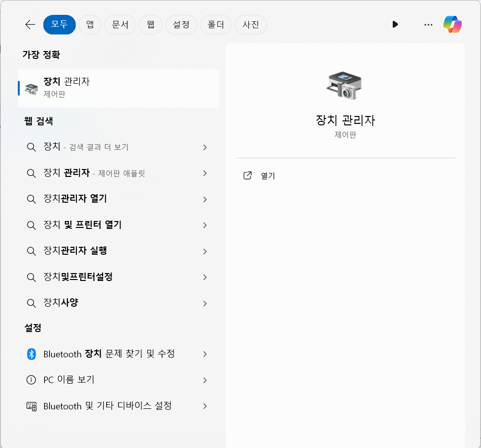Screen dimensions: 481x448
Task: Click 열기 to open Device Manager
Action: tap(268, 176)
